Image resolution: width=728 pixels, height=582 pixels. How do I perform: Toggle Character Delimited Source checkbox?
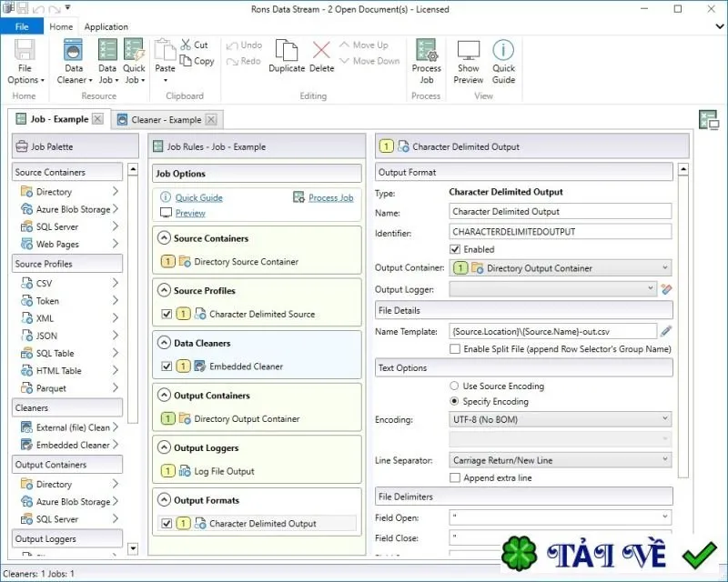pos(167,315)
